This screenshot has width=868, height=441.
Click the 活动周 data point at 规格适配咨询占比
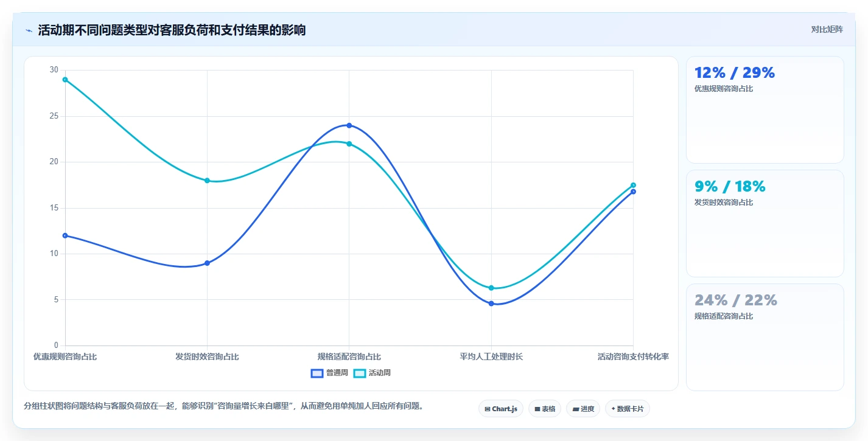point(349,144)
